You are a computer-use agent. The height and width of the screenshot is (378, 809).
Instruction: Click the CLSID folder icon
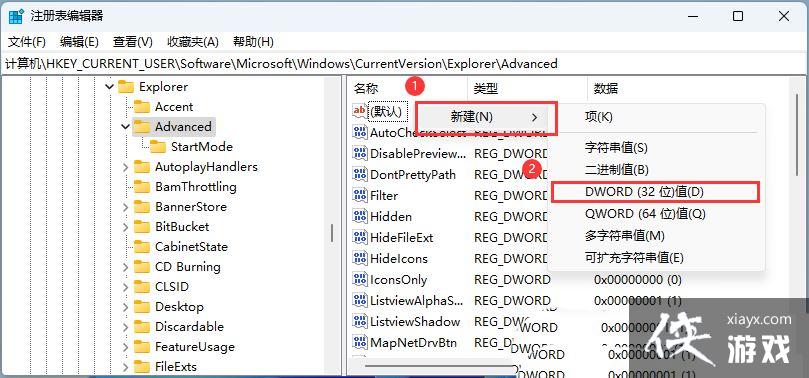(141, 287)
